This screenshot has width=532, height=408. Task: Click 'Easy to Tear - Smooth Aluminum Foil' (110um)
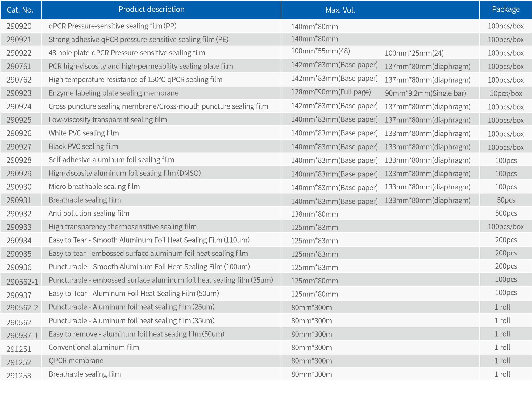[149, 240]
